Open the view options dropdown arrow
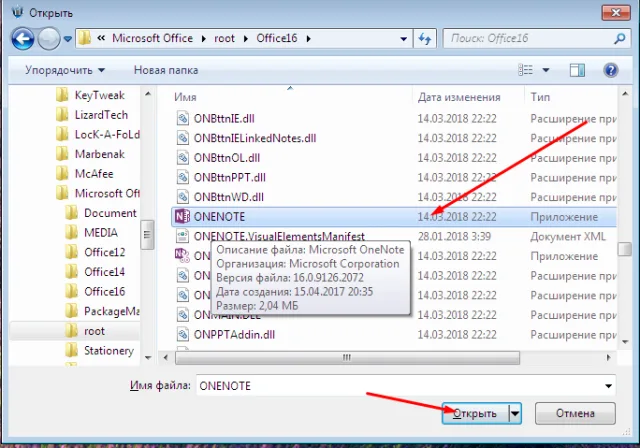 pos(546,71)
